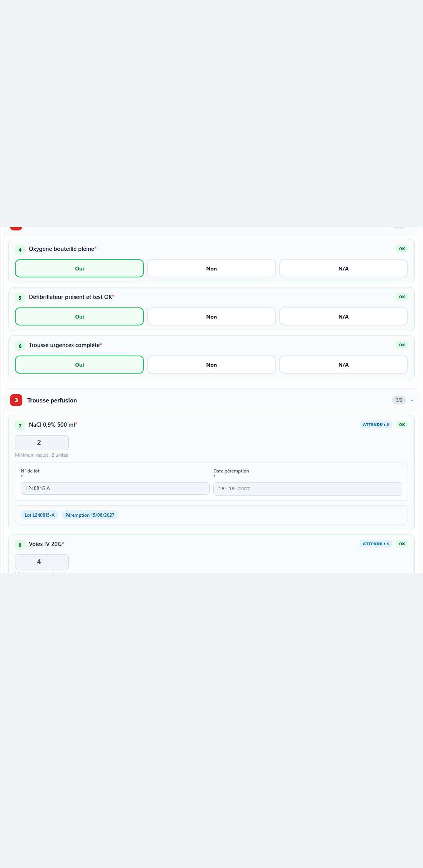Mark Non for Défibrillateur présent et test OK

click(211, 317)
